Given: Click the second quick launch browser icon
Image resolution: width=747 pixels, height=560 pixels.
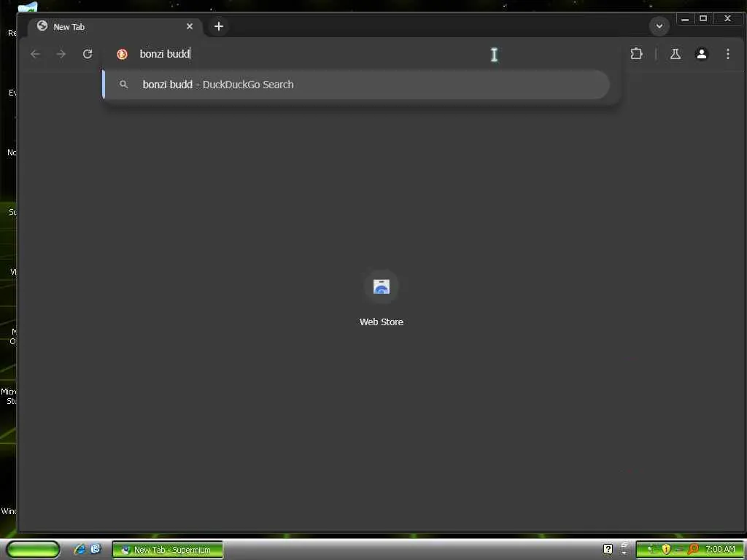Looking at the screenshot, I should (96, 549).
